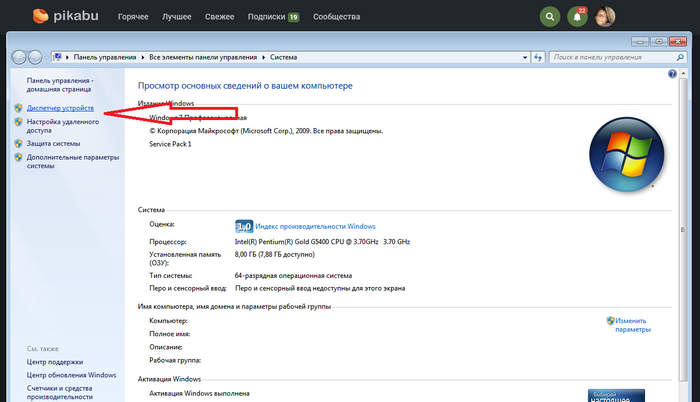This screenshot has height=402, width=700.
Task: Click the Pikabu logo
Action: tap(65, 17)
